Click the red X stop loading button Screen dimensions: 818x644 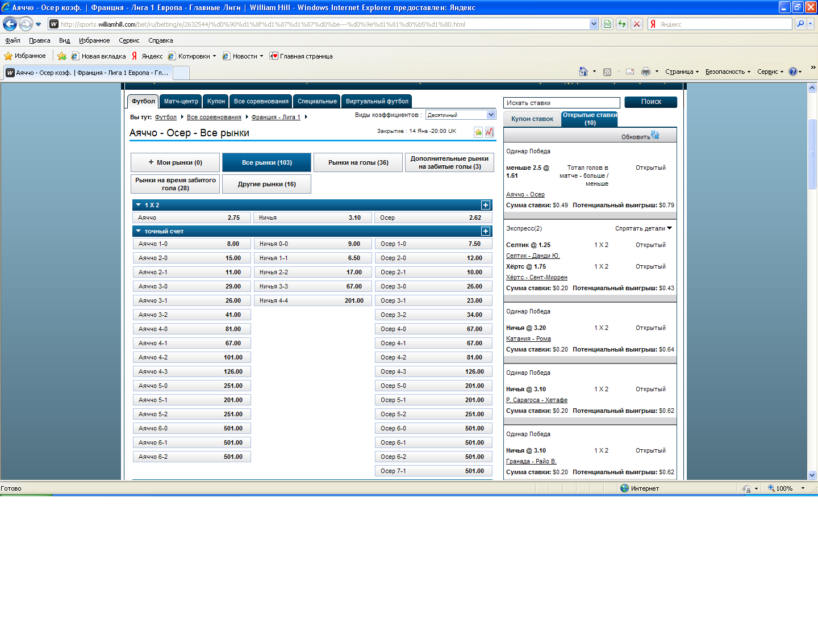click(x=637, y=24)
